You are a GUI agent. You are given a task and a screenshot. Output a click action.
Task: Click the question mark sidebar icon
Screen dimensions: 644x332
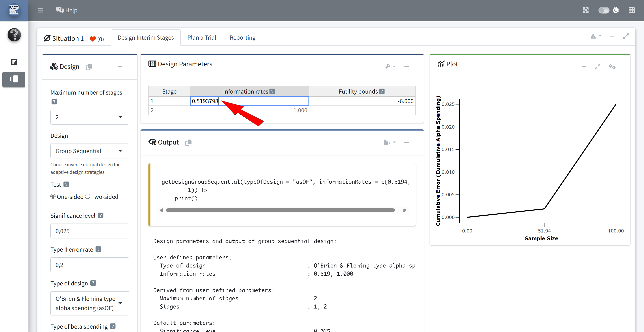[x=14, y=35]
